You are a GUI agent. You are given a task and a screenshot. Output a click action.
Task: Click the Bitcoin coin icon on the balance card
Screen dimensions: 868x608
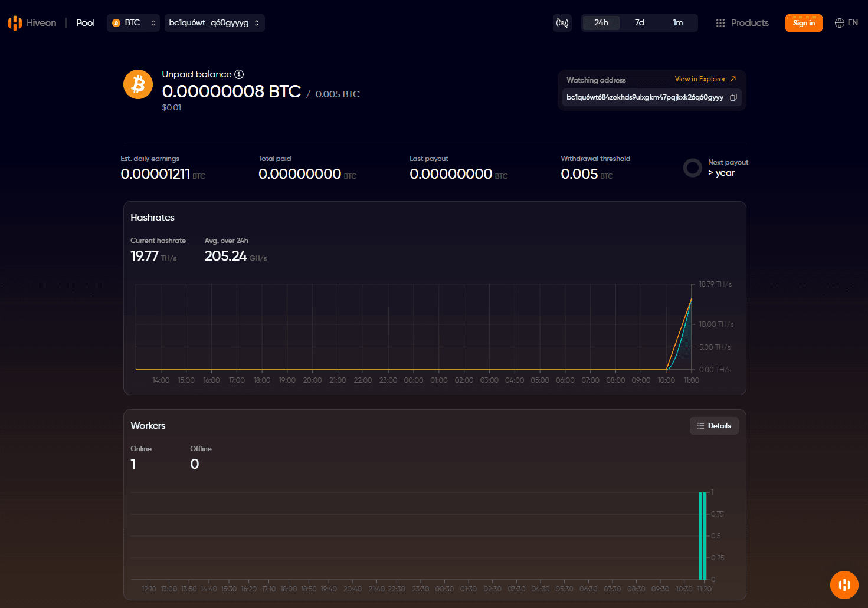point(137,84)
